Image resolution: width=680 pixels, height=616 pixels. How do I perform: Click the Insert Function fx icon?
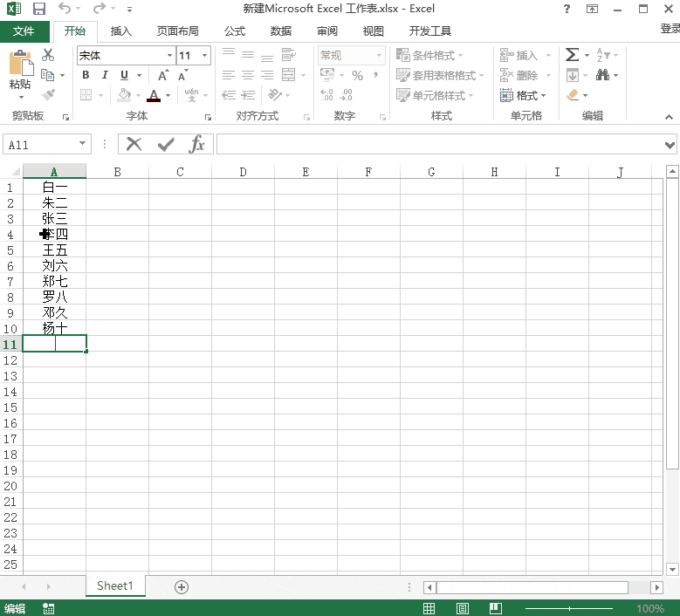196,144
